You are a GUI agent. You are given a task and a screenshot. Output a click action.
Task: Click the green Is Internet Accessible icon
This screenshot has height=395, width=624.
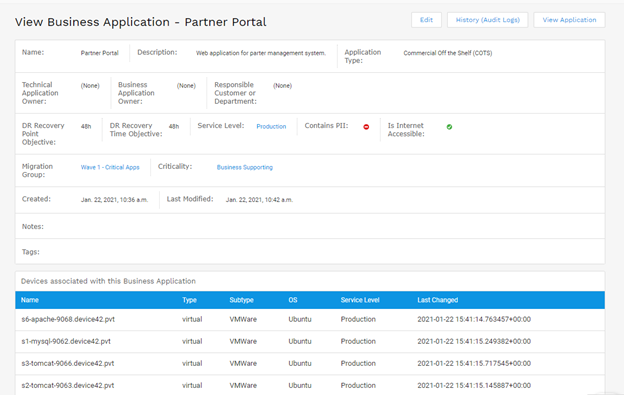coord(449,127)
